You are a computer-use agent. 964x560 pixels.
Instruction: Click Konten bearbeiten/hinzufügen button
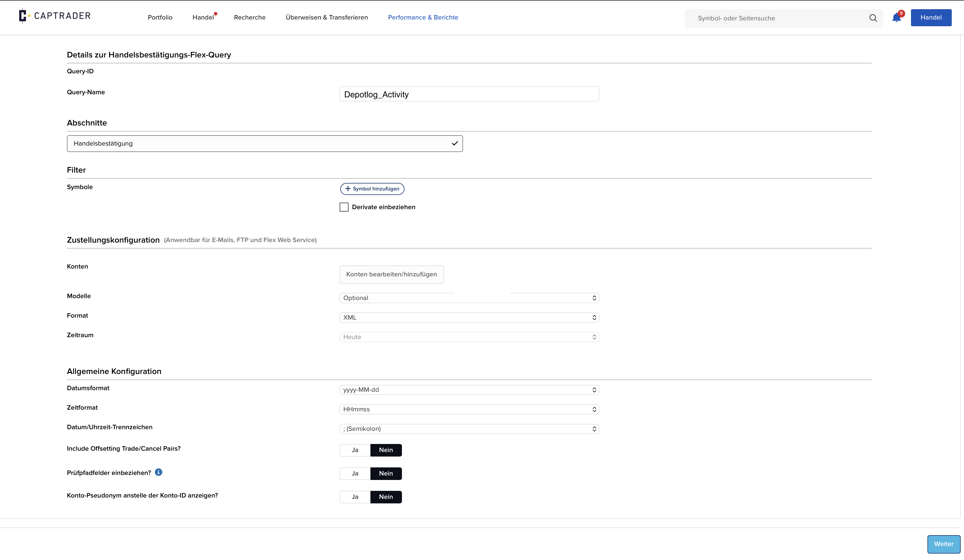pos(391,275)
